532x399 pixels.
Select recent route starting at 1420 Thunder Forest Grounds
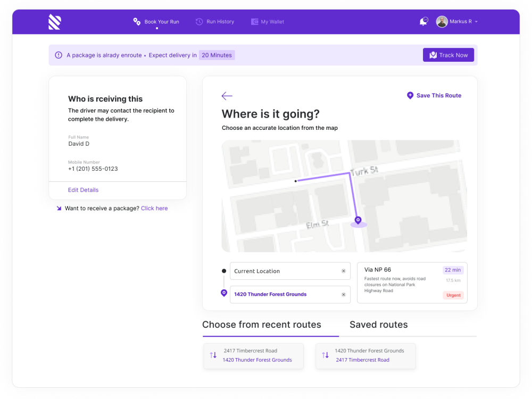click(366, 356)
